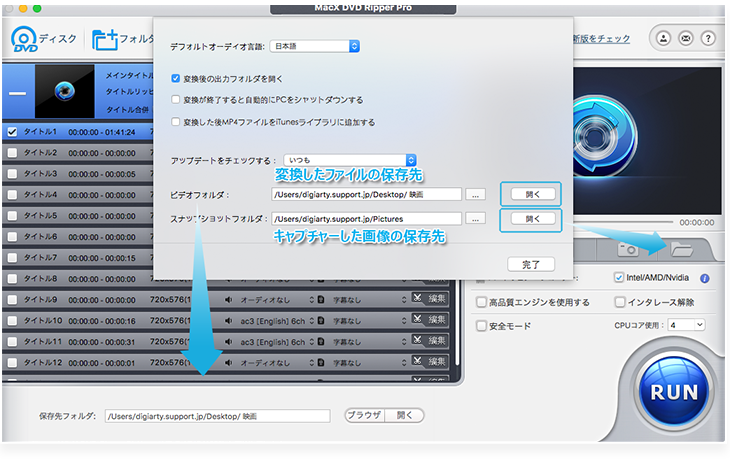Click the collapse minus icon beside DVD thumbnail
Screen dimensions: 730x460
[18, 94]
